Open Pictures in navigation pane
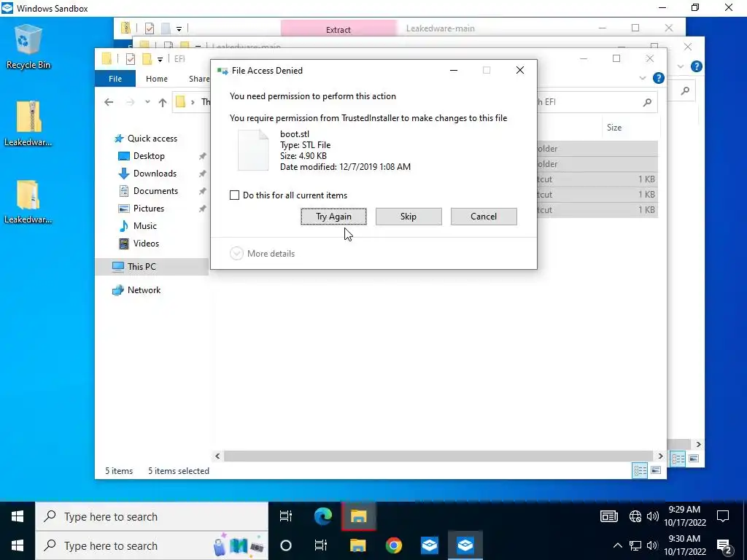 149,208
